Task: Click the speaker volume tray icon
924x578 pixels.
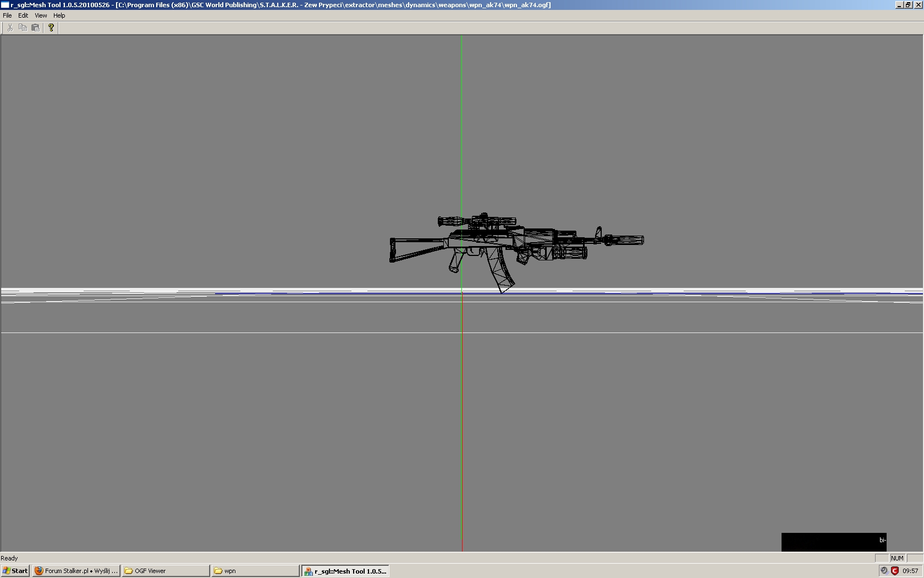Action: [884, 571]
